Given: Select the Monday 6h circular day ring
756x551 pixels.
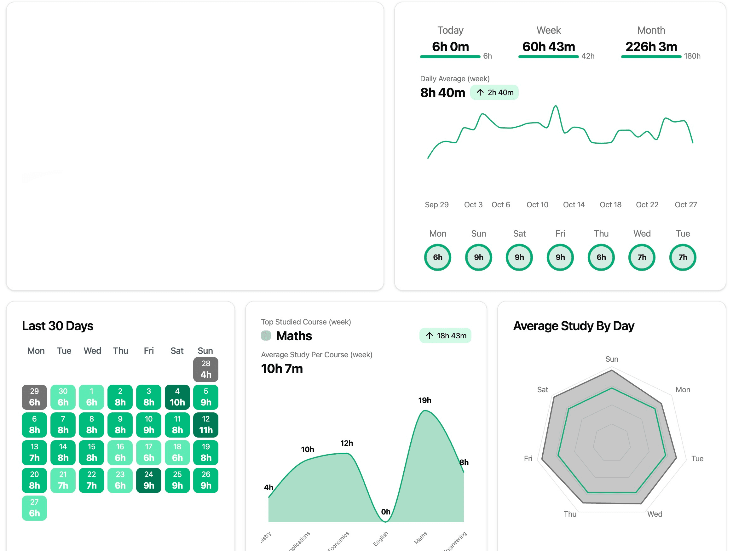Looking at the screenshot, I should tap(437, 257).
